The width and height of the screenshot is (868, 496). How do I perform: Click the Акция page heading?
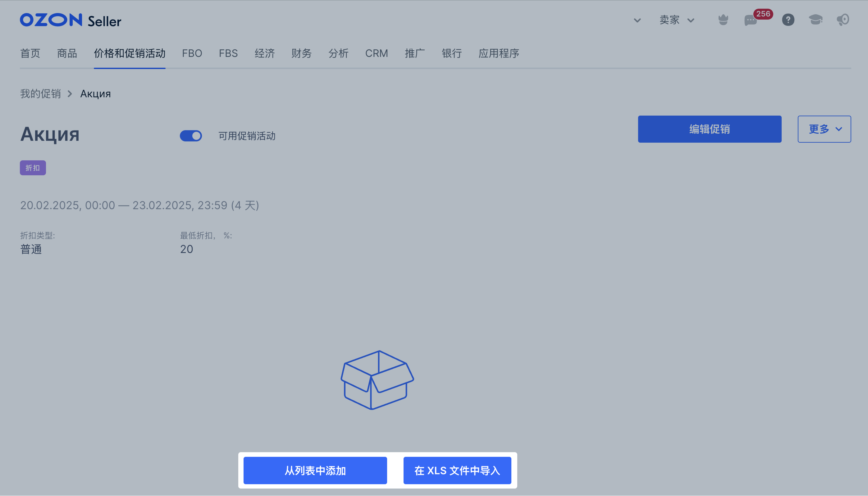point(50,134)
